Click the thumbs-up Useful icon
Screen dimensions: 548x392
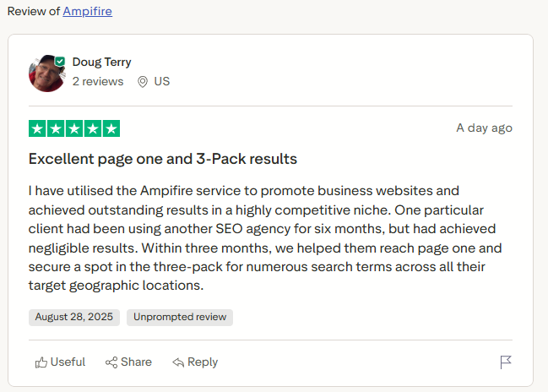point(41,362)
